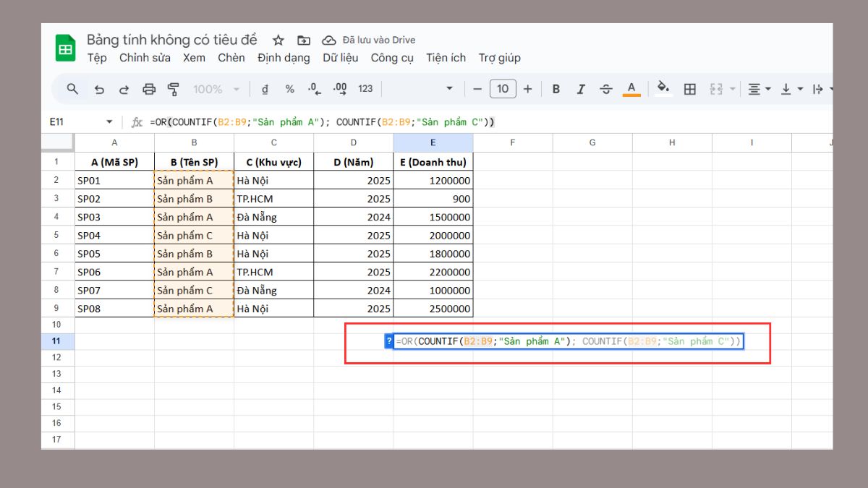
Task: Click the redo arrow icon
Action: pos(124,89)
